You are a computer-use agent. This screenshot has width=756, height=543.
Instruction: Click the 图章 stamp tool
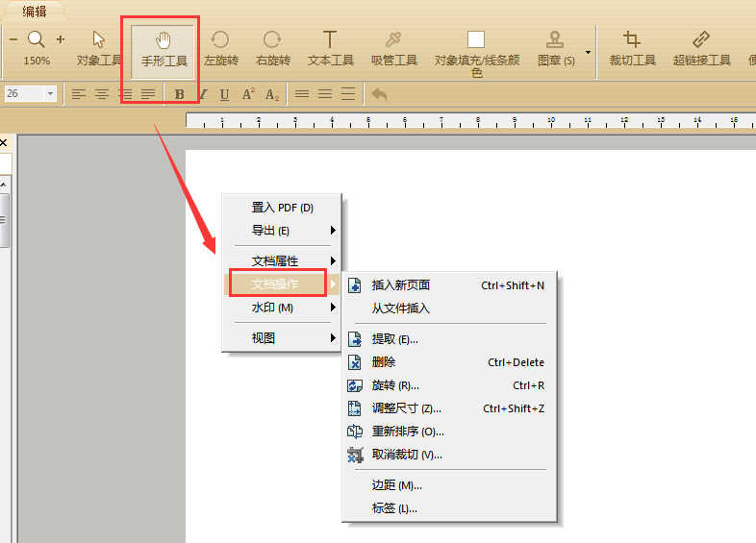click(556, 50)
